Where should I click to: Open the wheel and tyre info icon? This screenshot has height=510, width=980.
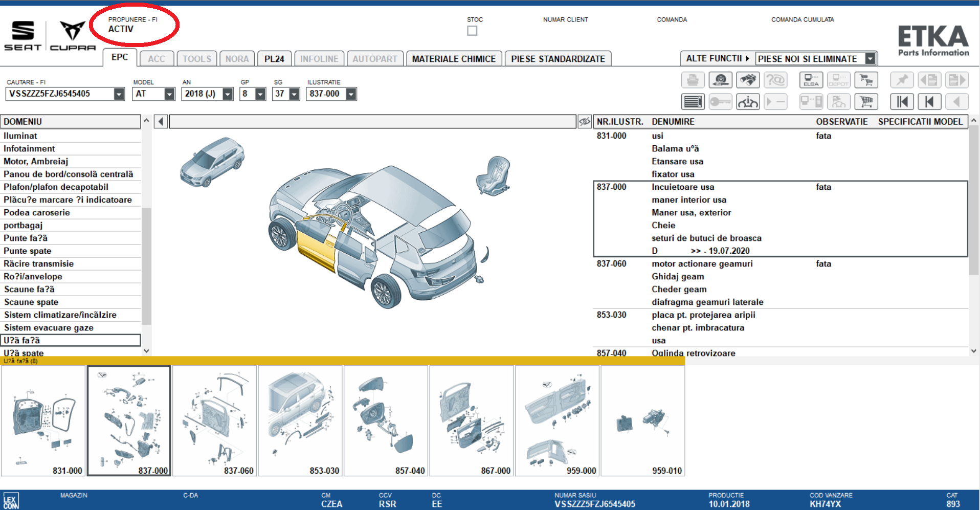(x=720, y=80)
